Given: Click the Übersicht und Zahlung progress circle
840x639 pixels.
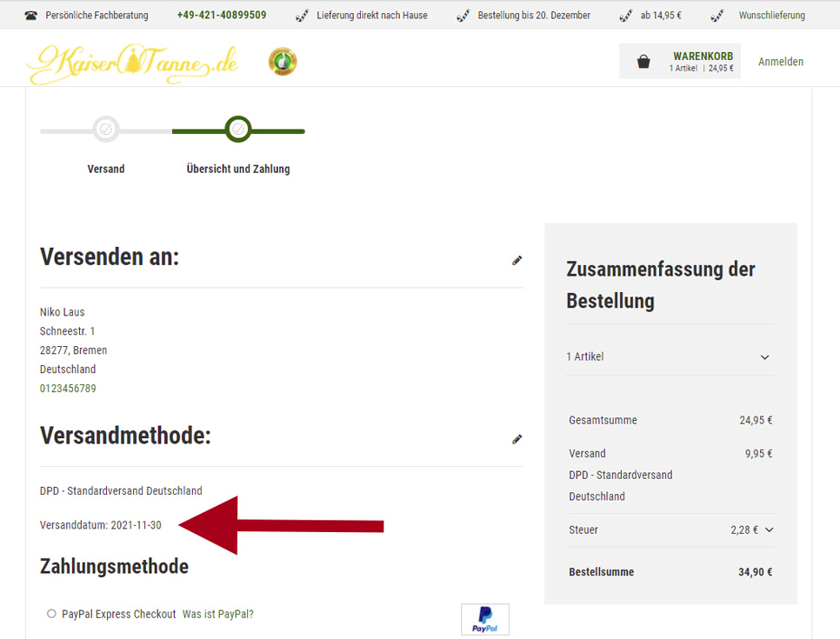Looking at the screenshot, I should (x=237, y=130).
